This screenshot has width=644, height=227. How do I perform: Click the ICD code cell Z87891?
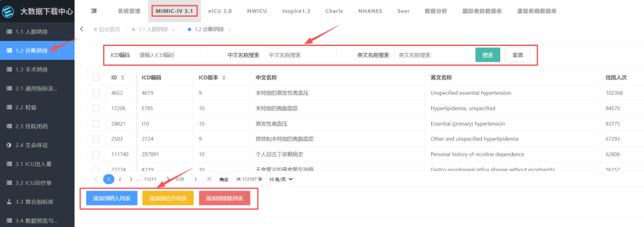coord(150,155)
